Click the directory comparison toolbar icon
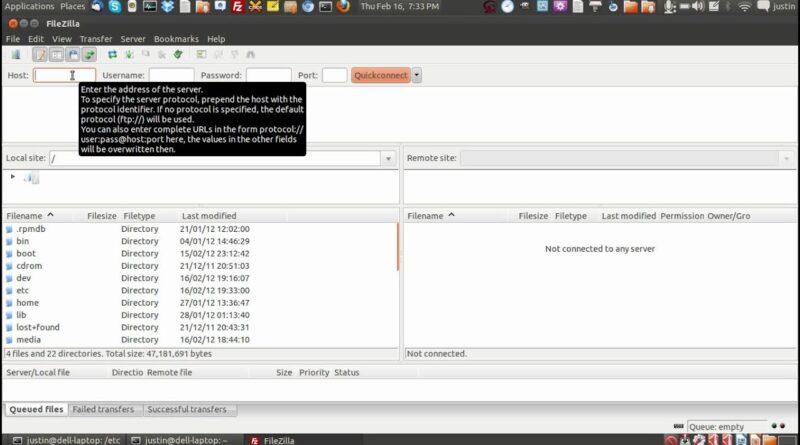The width and height of the screenshot is (800, 445). [218, 55]
